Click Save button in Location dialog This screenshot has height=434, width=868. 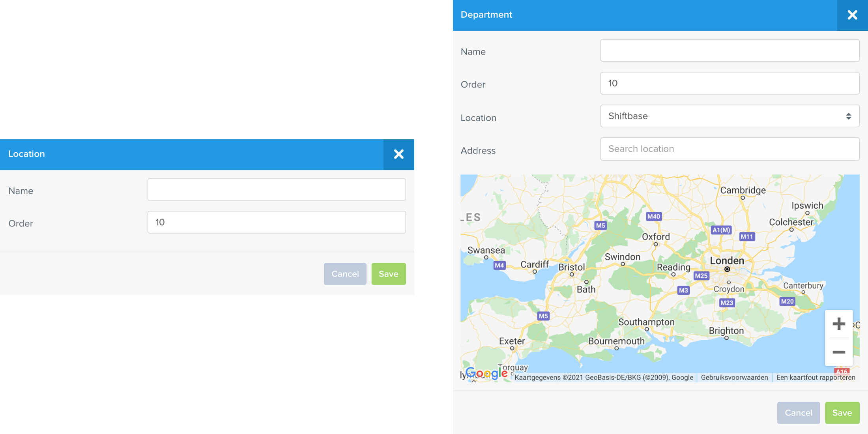pyautogui.click(x=389, y=273)
